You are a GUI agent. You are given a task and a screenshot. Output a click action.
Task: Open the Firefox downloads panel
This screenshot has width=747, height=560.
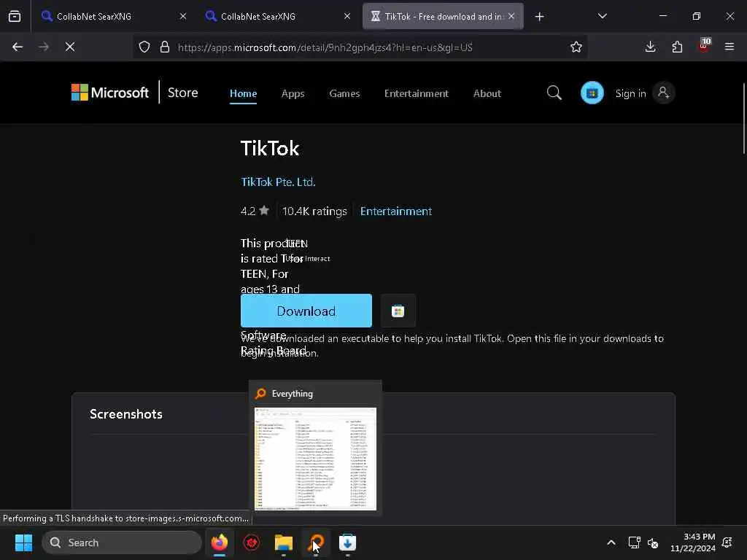tap(650, 47)
